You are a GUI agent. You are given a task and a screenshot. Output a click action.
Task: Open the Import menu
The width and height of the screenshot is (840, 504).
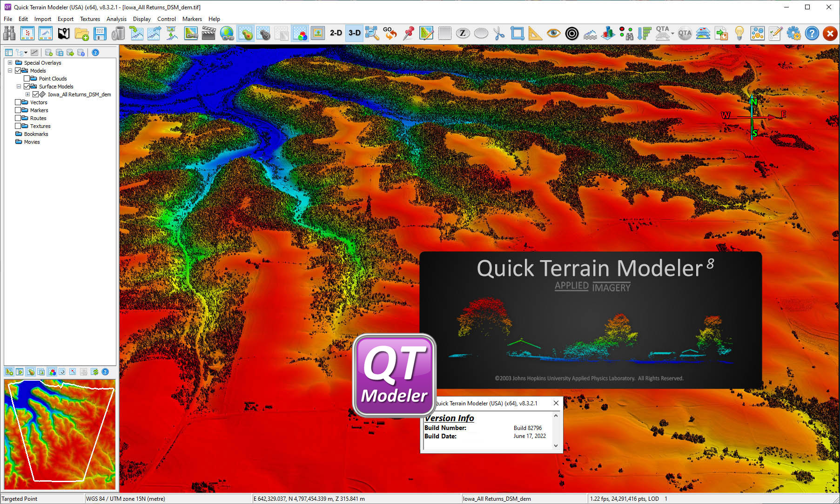[42, 19]
